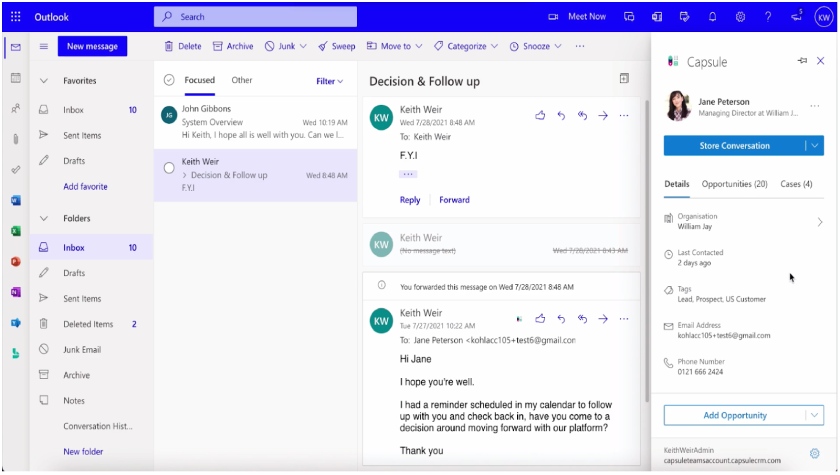Click the Meet Now camera button
Image resolution: width=840 pixels, height=475 pixels.
point(577,17)
